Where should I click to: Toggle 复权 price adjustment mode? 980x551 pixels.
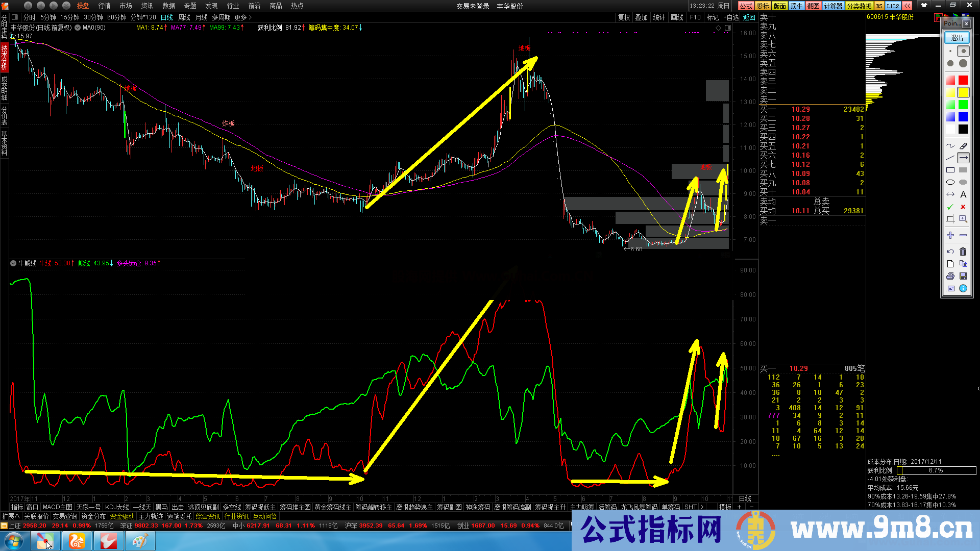[x=625, y=17]
